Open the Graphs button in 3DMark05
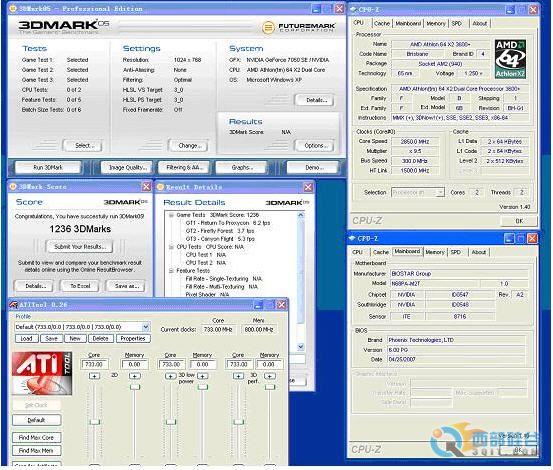 point(241,167)
